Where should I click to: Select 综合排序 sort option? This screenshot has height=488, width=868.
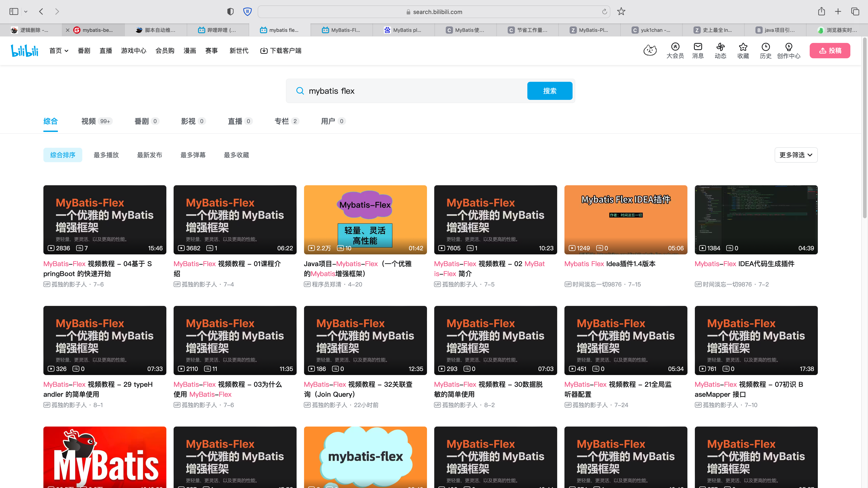point(63,155)
